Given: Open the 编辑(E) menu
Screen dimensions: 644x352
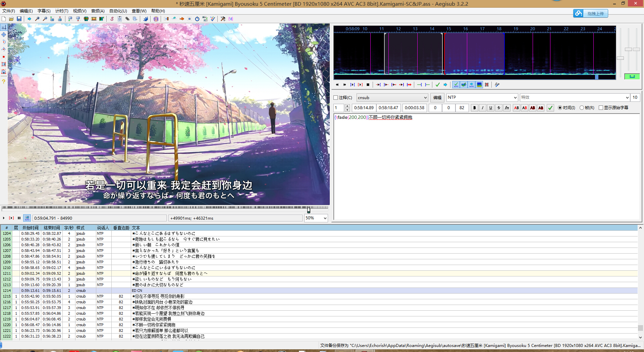Looking at the screenshot, I should point(26,11).
